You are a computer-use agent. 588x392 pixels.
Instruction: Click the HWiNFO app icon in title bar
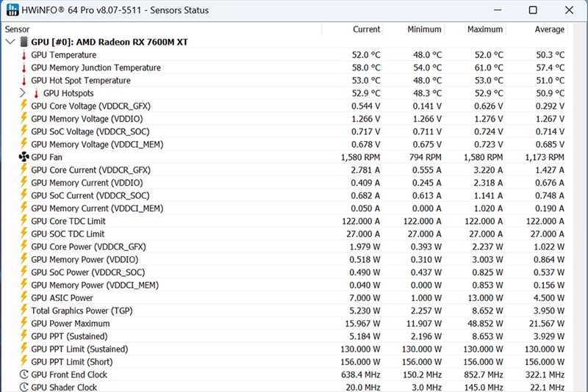click(12, 10)
